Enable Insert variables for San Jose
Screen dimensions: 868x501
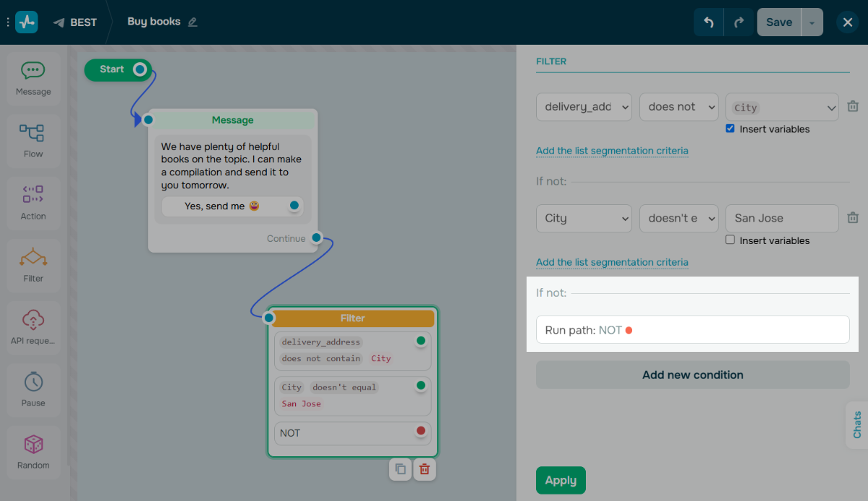tap(731, 240)
